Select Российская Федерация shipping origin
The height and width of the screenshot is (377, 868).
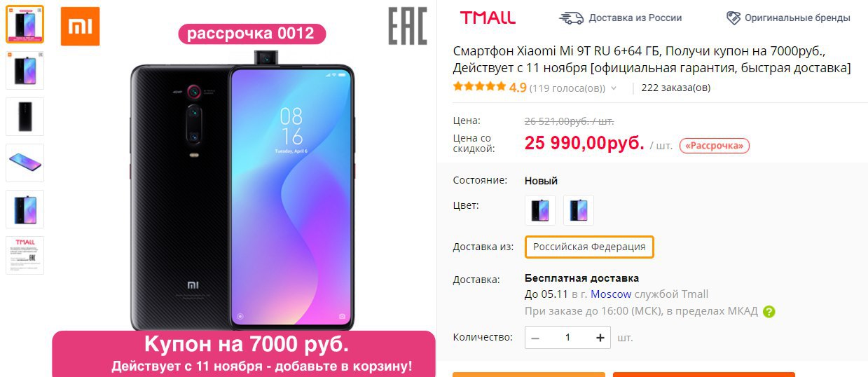click(589, 247)
